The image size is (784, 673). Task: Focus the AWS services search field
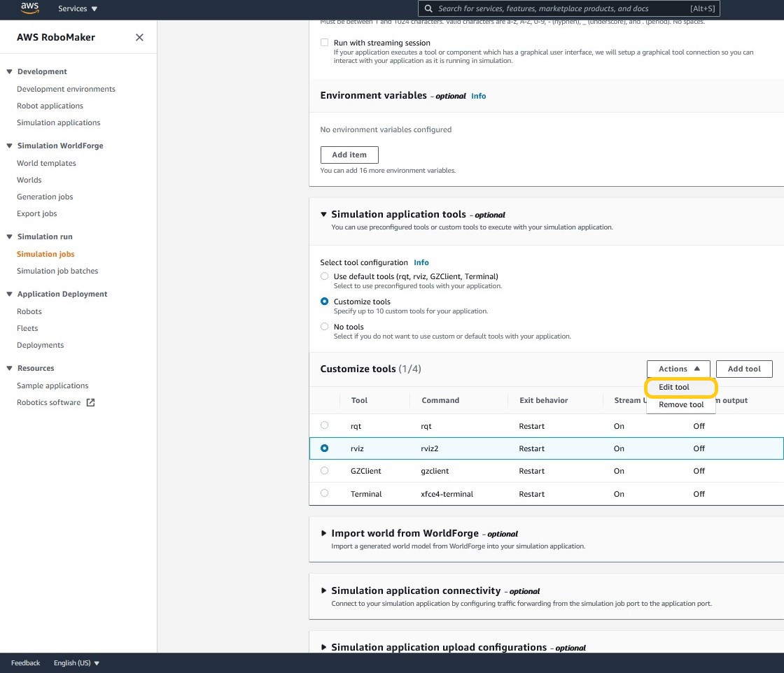tap(568, 8)
